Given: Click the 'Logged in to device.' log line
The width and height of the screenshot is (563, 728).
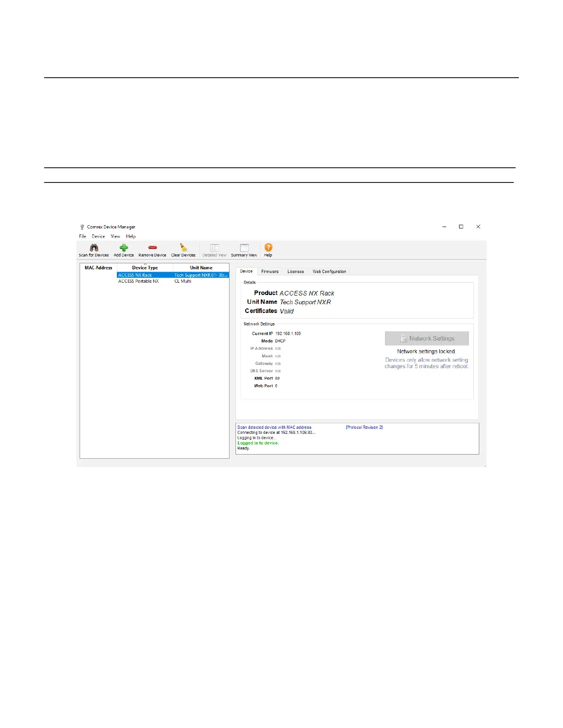Looking at the screenshot, I should [x=258, y=443].
